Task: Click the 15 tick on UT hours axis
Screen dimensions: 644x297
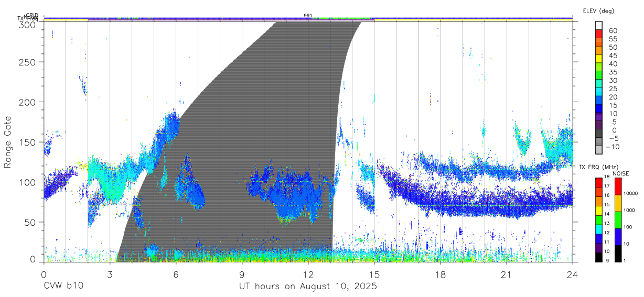Action: point(374,274)
